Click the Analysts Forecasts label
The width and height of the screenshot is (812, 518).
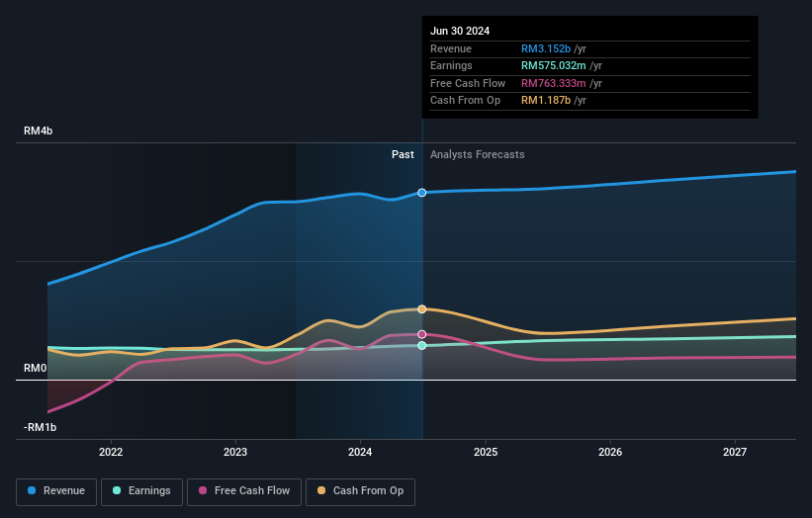478,154
